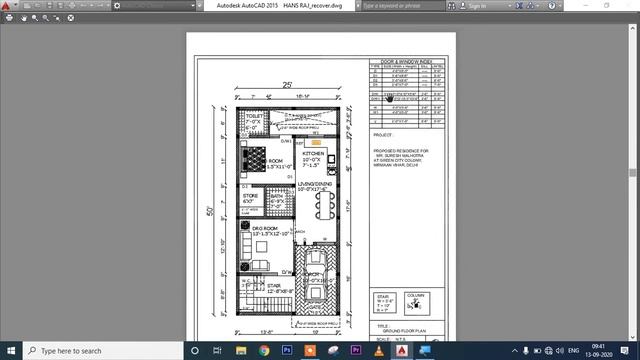
Task: Open Premiere Pro from taskbar
Action: tap(356, 351)
